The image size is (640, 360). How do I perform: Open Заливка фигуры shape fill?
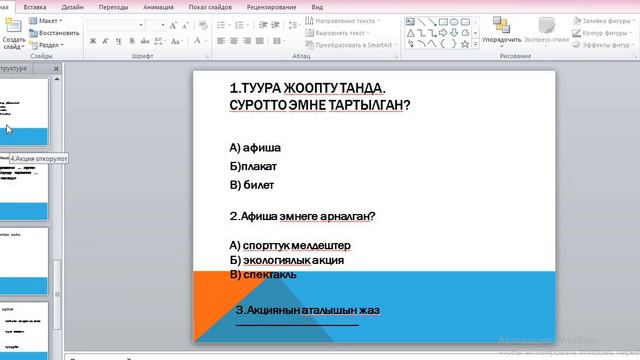pyautogui.click(x=604, y=21)
